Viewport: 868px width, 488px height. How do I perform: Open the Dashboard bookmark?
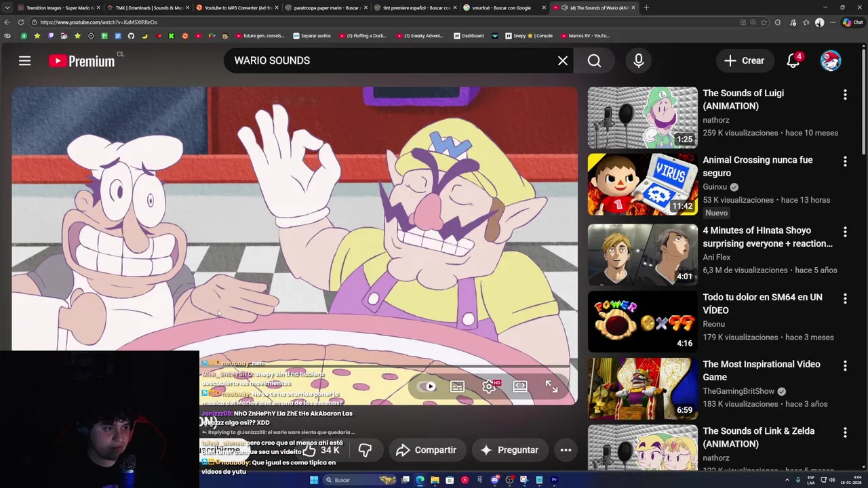click(x=469, y=36)
